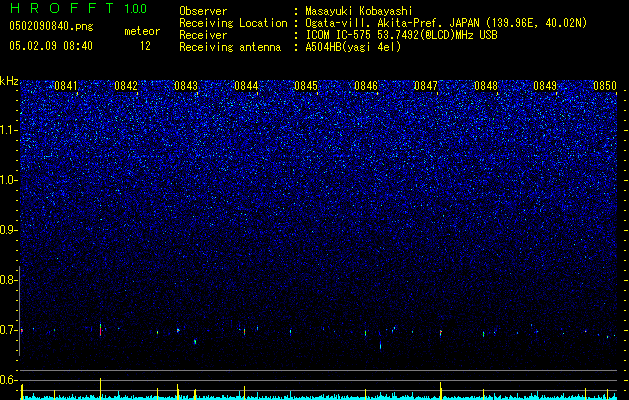Click the 1.0 frequency axis label
The width and height of the screenshot is (629, 400).
coord(8,180)
